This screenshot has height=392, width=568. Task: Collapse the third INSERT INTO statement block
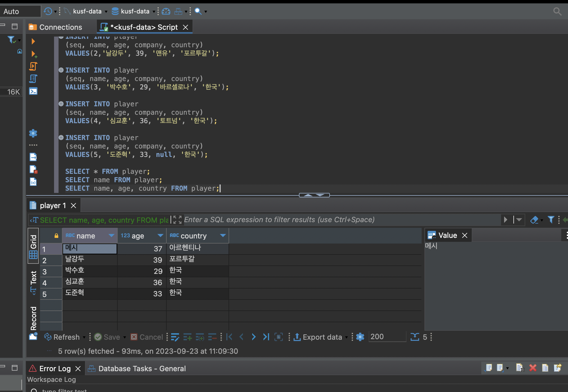tap(61, 104)
